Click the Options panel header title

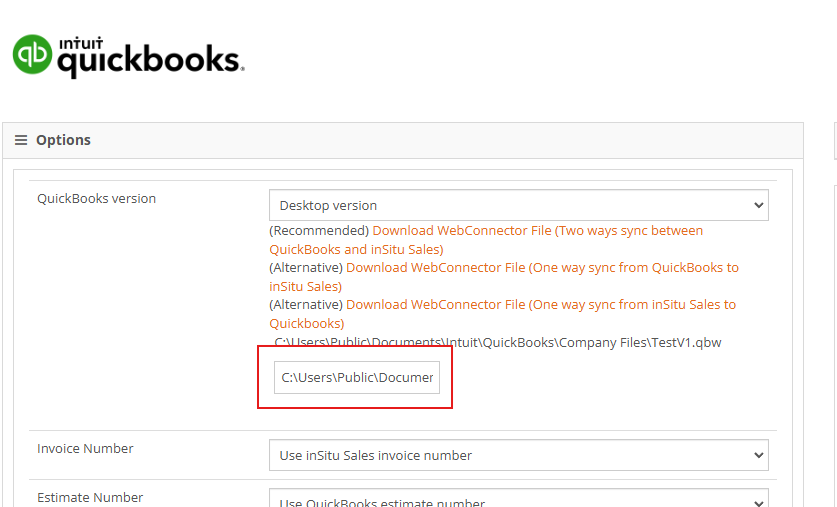tap(63, 140)
